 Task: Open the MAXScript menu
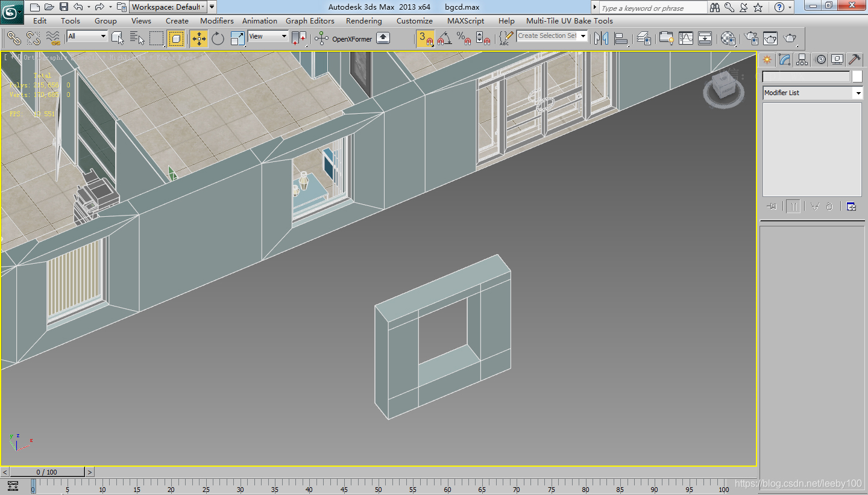tap(466, 20)
